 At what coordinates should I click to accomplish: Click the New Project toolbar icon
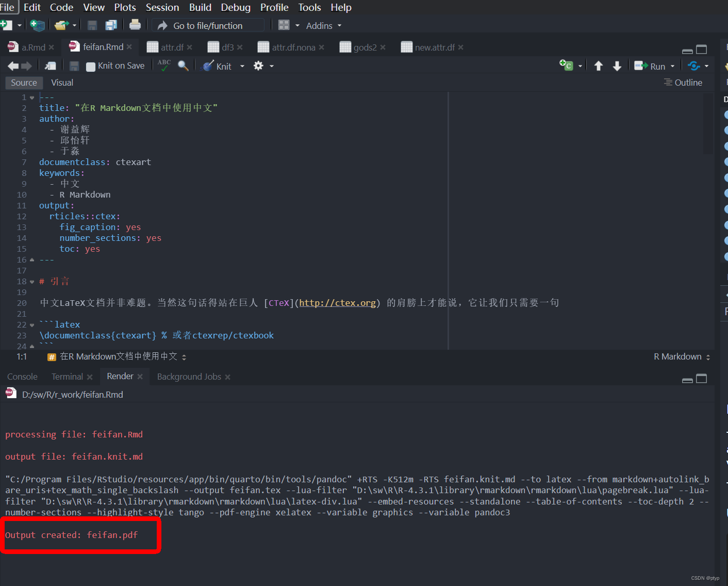pos(38,25)
